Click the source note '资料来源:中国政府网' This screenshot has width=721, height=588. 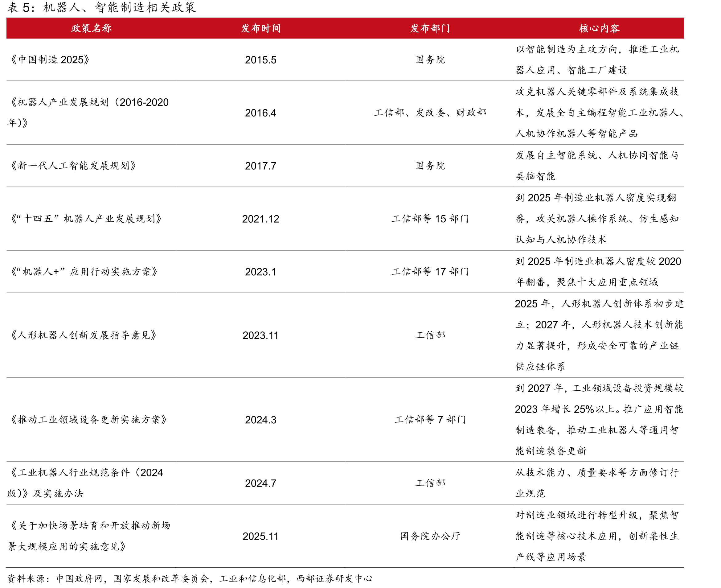tap(55, 578)
